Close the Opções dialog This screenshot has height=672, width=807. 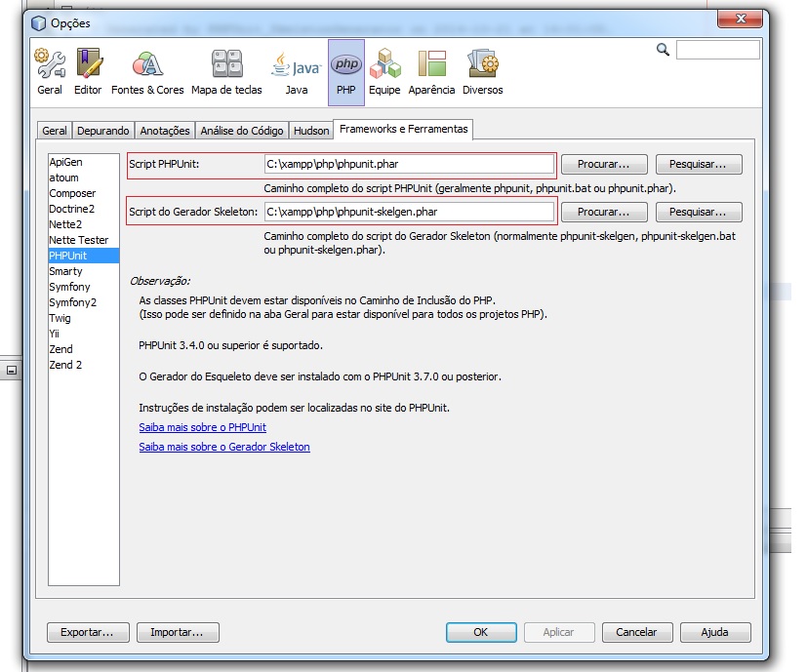coord(740,20)
